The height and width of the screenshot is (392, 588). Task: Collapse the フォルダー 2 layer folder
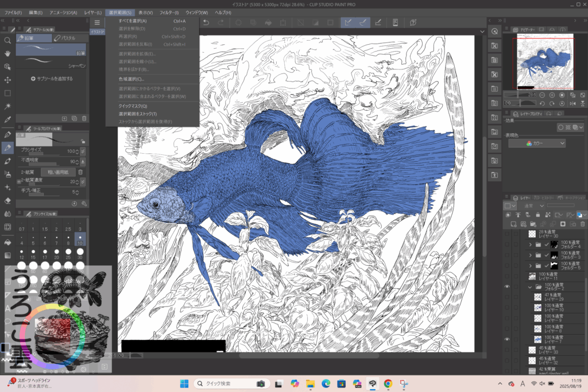coord(531,286)
